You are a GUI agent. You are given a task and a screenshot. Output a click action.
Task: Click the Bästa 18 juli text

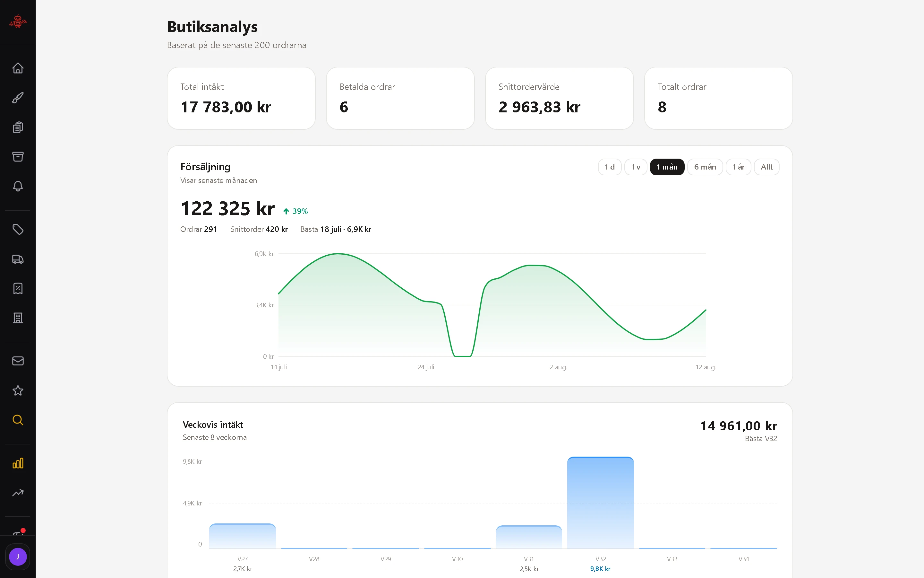(x=336, y=229)
